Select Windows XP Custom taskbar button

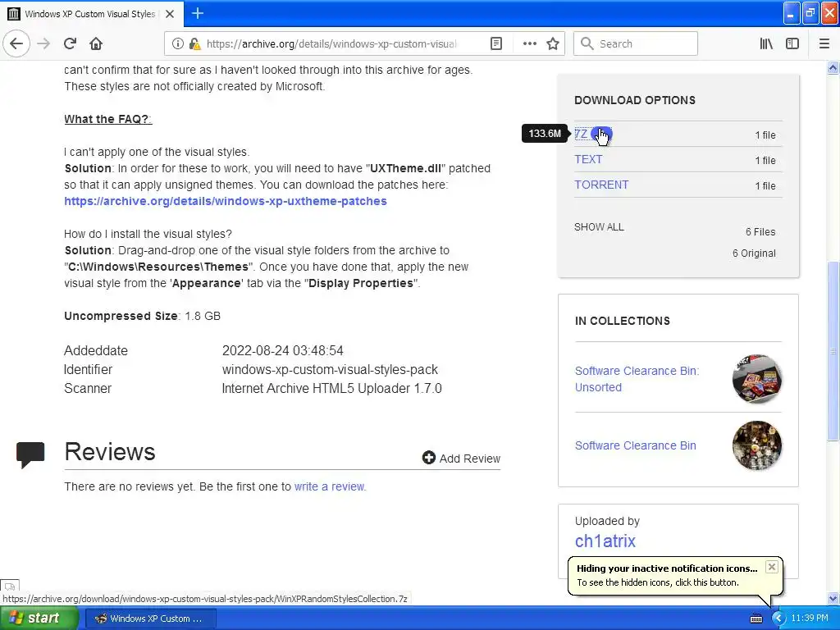pos(151,619)
